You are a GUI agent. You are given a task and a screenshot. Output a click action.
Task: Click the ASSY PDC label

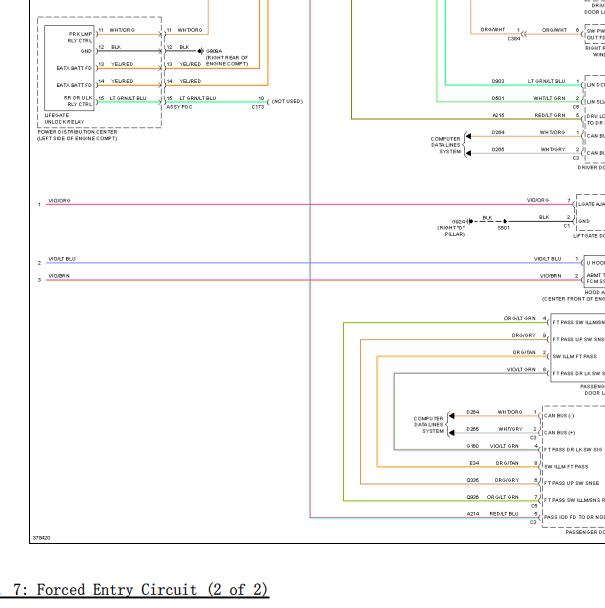179,107
